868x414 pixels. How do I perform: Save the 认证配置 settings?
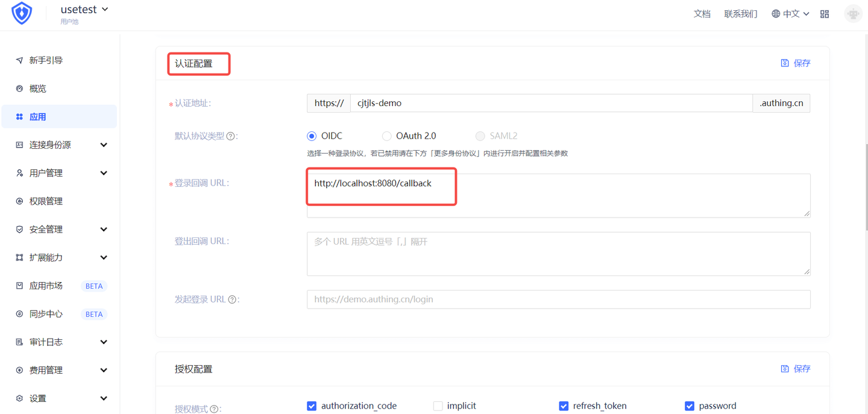(795, 63)
